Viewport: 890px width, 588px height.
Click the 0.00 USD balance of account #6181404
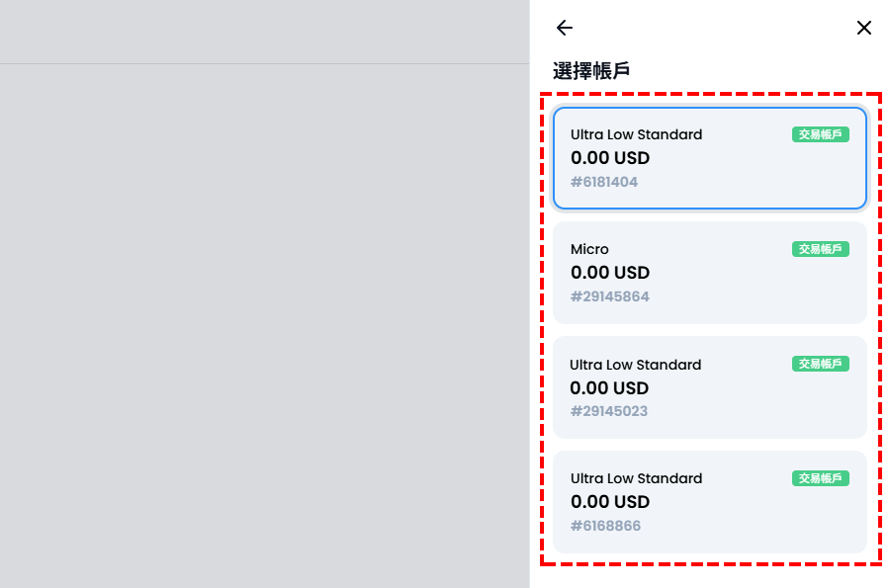pos(610,158)
